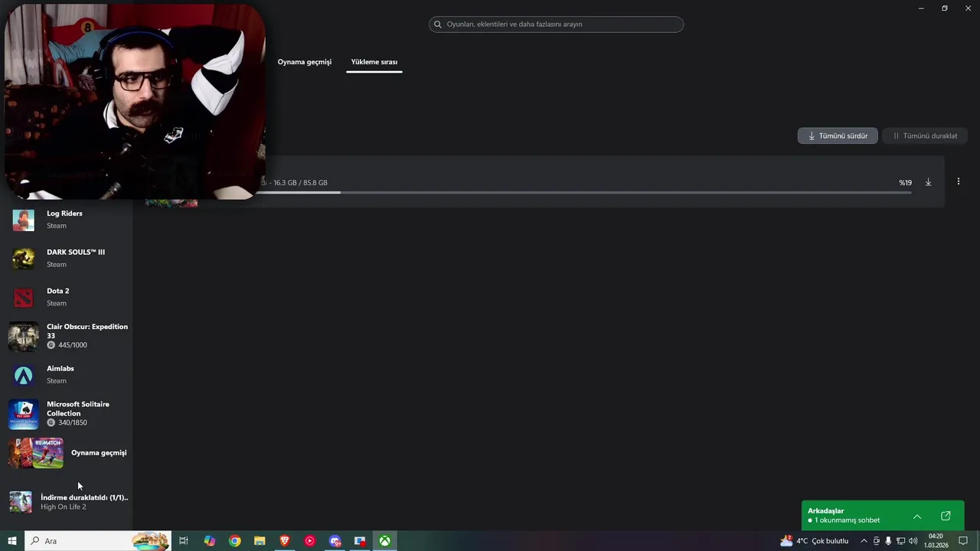Open download item three-dot menu
The width and height of the screenshot is (980, 551).
(958, 181)
